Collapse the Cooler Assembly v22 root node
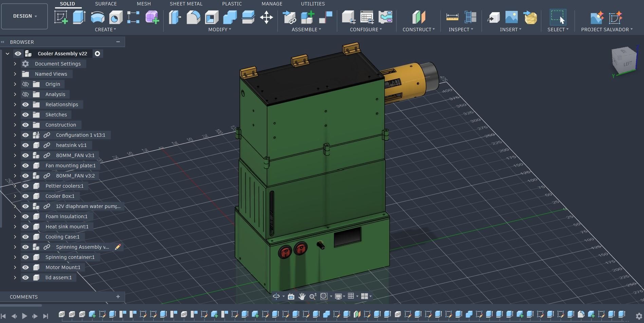 tap(7, 54)
